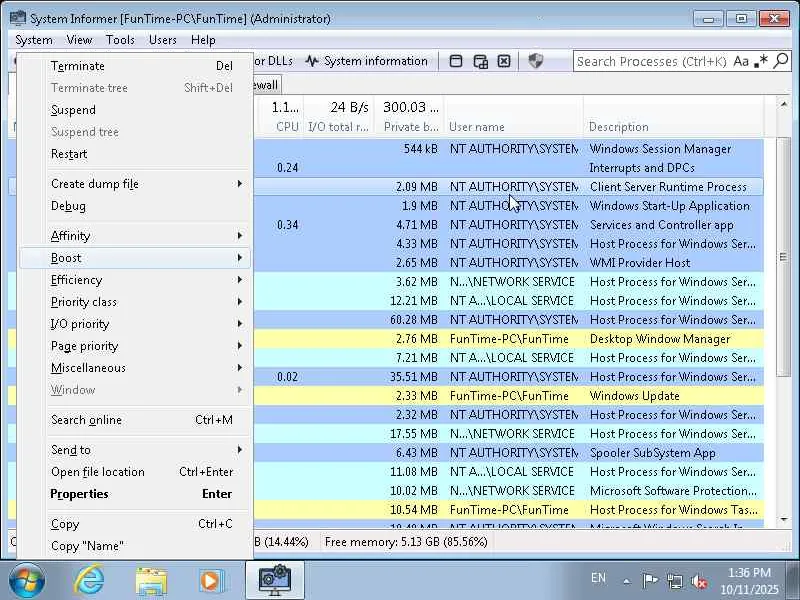Viewport: 800px width, 600px height.
Task: Launch Internet Explorer from taskbar
Action: (x=90, y=580)
